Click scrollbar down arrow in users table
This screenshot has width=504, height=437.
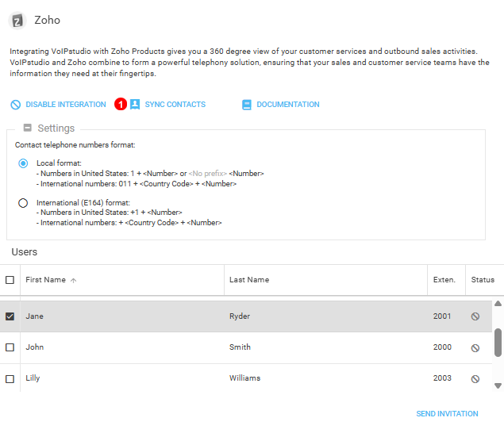tap(498, 385)
